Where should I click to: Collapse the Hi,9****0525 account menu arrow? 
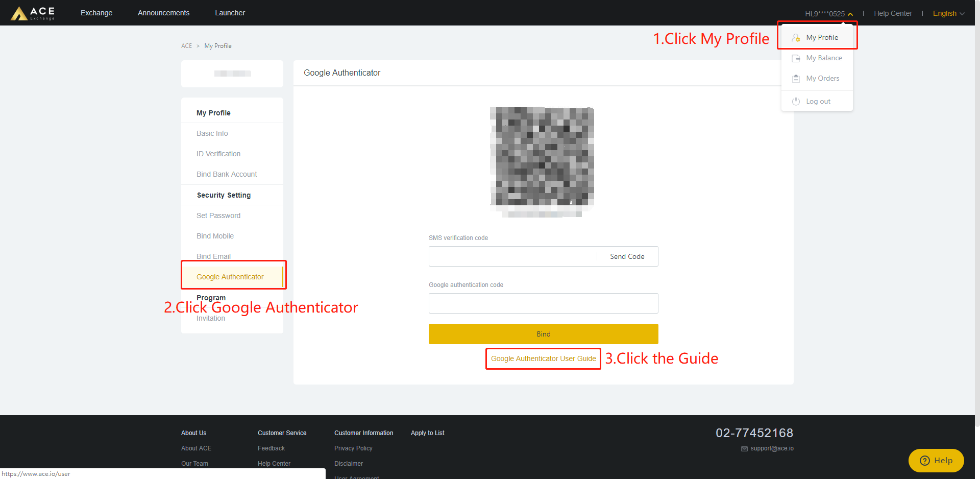850,14
